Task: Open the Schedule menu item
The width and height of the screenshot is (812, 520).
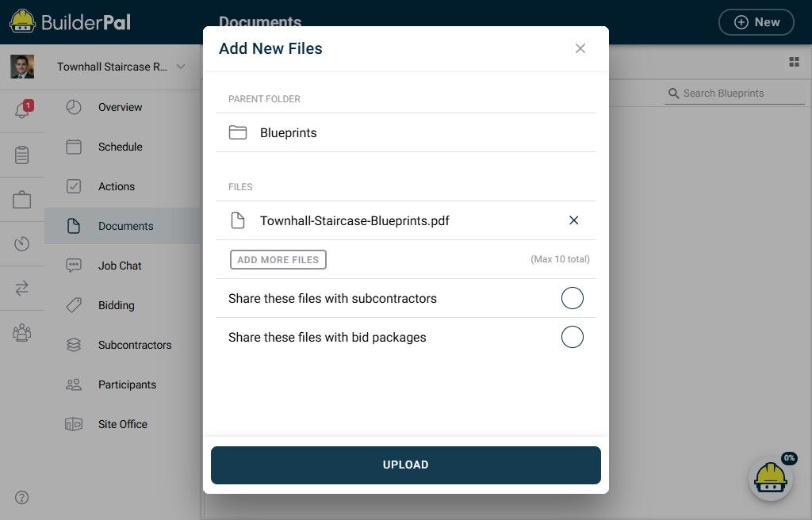Action: point(121,147)
